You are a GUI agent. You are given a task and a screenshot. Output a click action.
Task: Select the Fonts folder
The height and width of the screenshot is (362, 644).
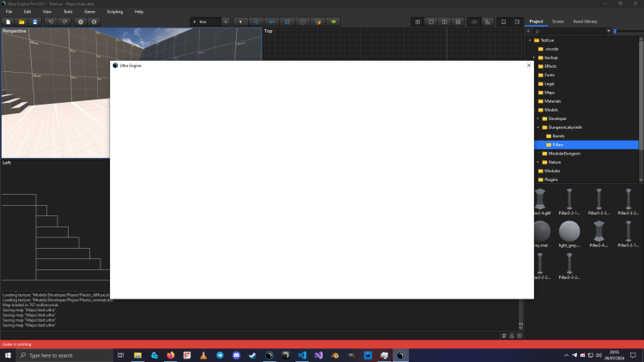click(x=546, y=75)
